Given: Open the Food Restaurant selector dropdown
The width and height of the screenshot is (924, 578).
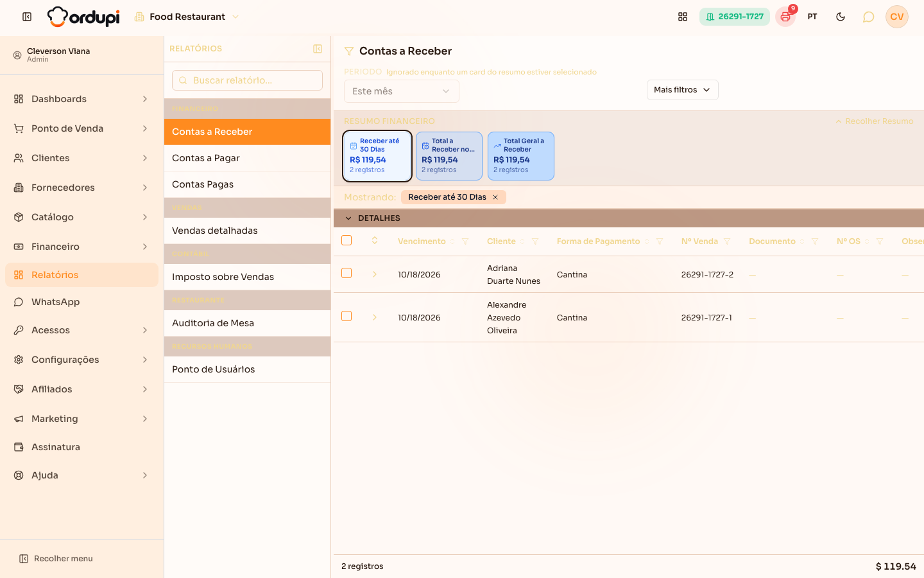Looking at the screenshot, I should pos(187,17).
